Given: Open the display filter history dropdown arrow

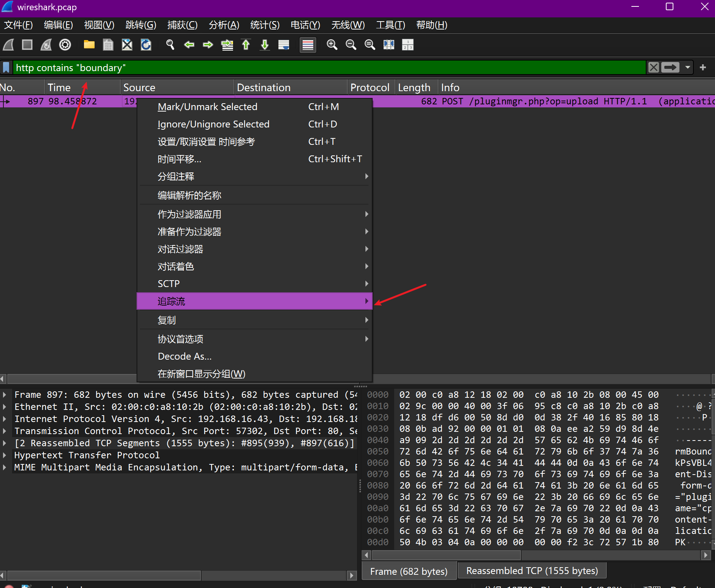Looking at the screenshot, I should pos(687,68).
